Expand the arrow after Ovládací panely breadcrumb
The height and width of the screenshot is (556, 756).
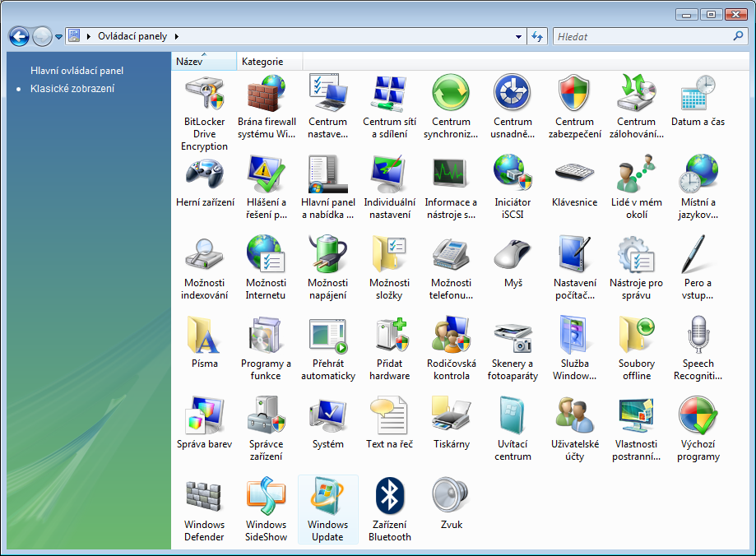(177, 37)
